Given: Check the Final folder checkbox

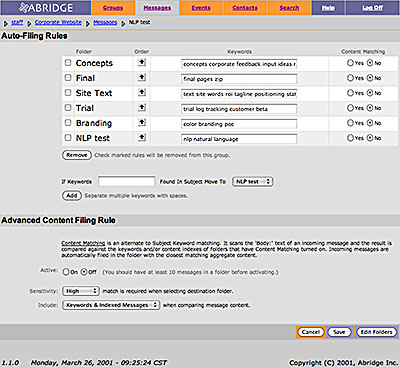Looking at the screenshot, I should (x=68, y=77).
